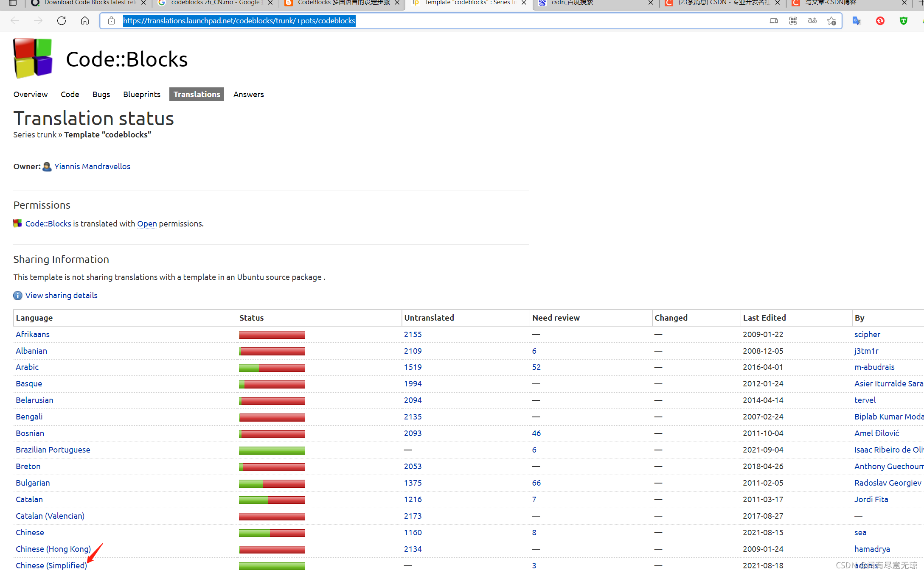Click the browser home icon

click(x=85, y=20)
